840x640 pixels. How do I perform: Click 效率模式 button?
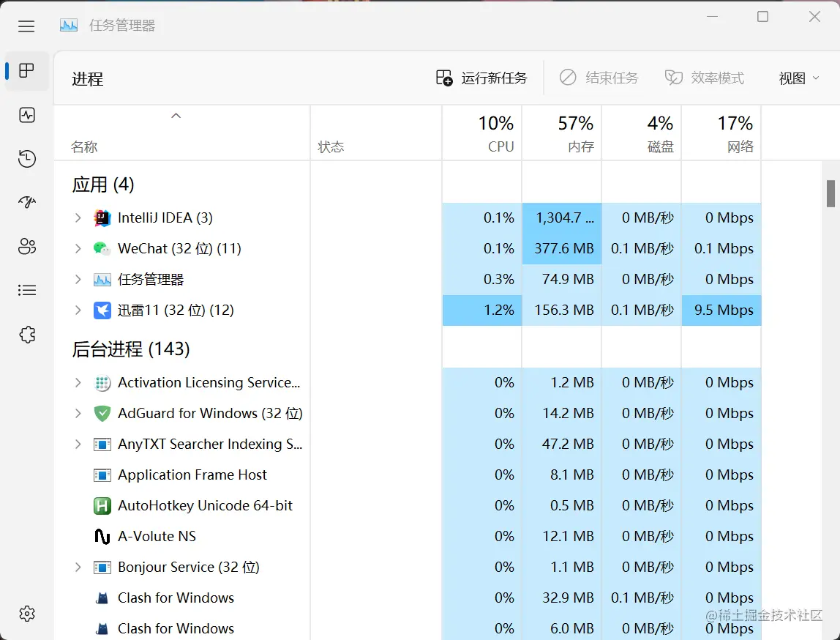pyautogui.click(x=705, y=78)
